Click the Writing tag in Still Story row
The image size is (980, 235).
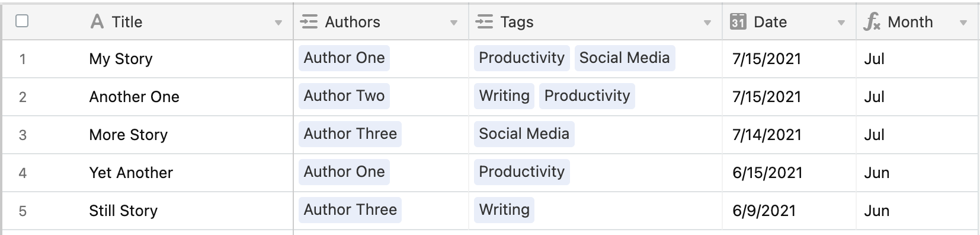pyautogui.click(x=504, y=210)
